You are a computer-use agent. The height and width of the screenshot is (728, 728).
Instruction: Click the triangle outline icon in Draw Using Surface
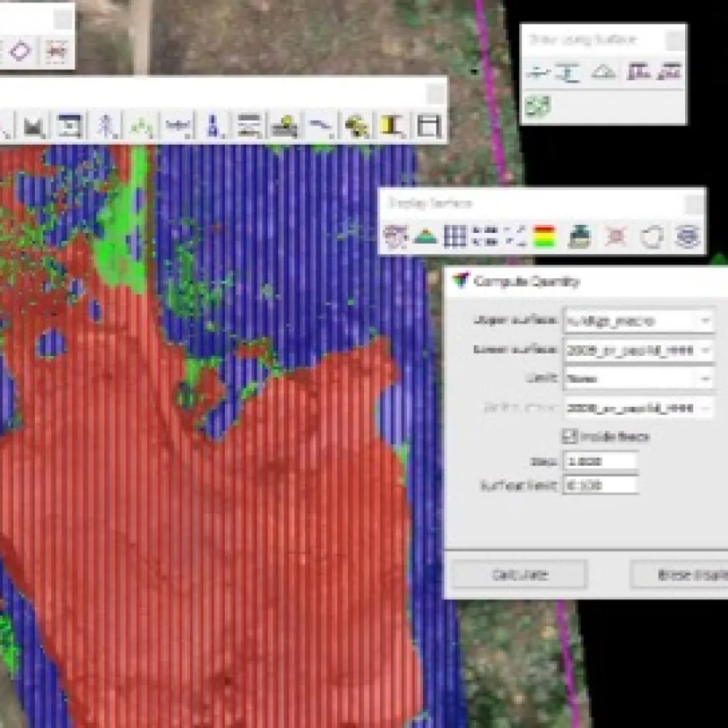pyautogui.click(x=603, y=72)
